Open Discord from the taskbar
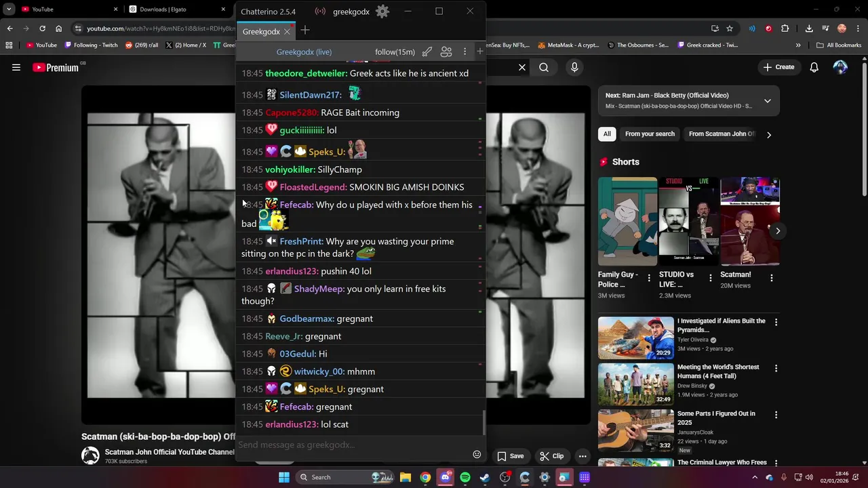 coord(445,477)
